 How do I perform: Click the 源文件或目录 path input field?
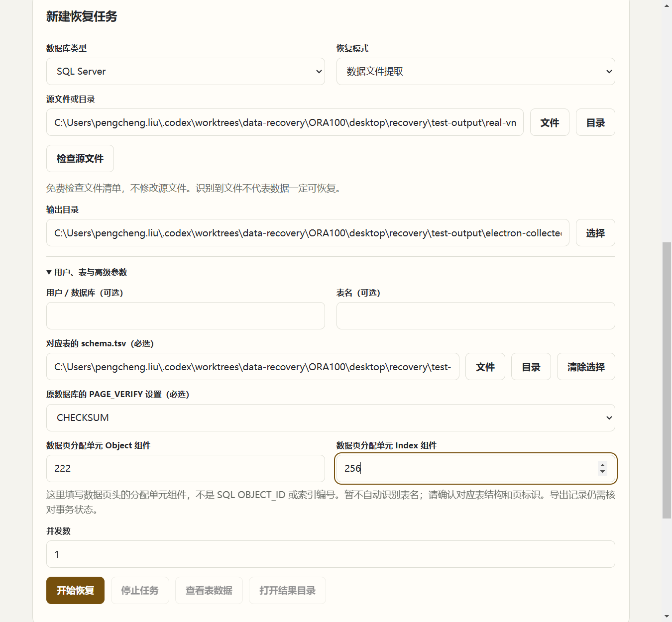coord(285,122)
